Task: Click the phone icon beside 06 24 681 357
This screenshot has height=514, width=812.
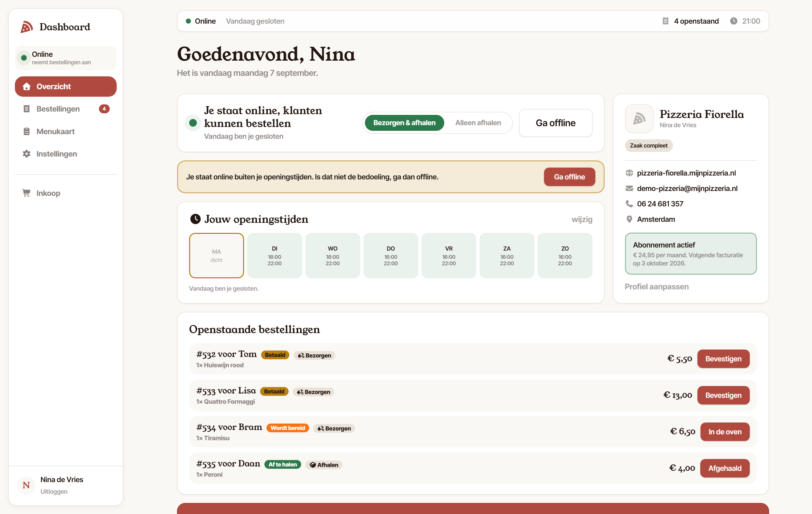Action: pos(629,204)
